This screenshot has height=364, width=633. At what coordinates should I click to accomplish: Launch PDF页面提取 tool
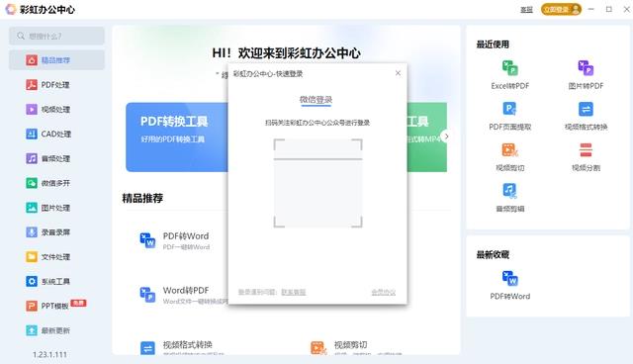click(x=510, y=116)
